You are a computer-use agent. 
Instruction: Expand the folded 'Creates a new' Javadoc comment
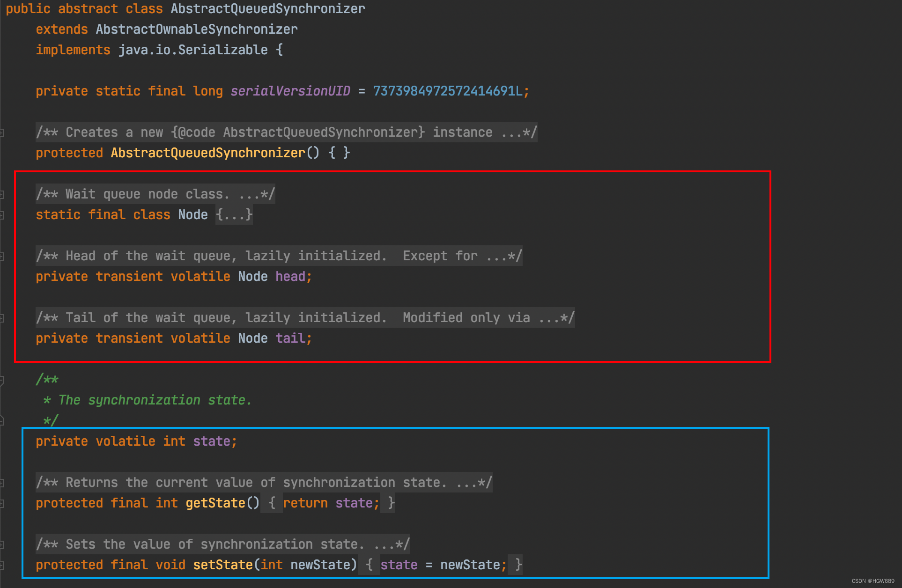pos(287,132)
